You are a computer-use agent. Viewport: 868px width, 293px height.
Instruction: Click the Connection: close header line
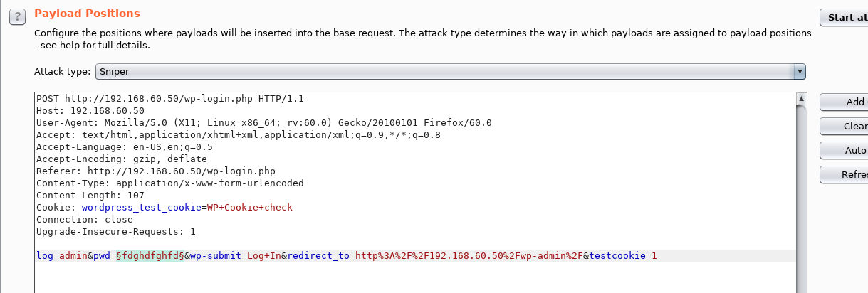(85, 220)
